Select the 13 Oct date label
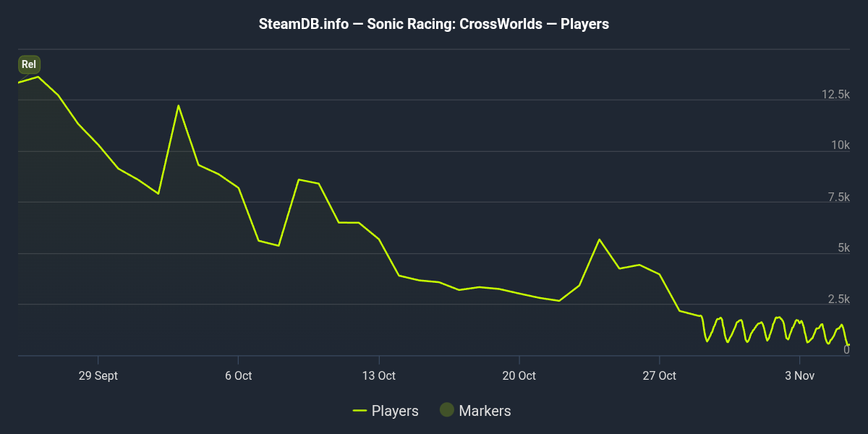Viewport: 868px width, 434px height. click(379, 375)
